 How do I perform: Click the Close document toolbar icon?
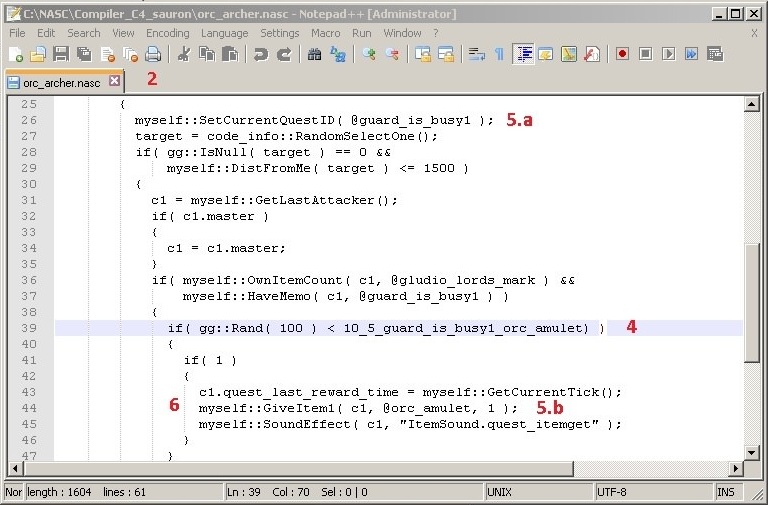(x=108, y=54)
